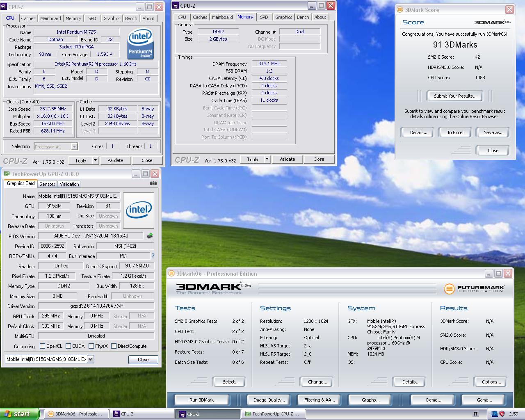The height and width of the screenshot is (420, 525).
Task: Click the GPU-Z screenshot camera icon
Action: click(x=153, y=183)
